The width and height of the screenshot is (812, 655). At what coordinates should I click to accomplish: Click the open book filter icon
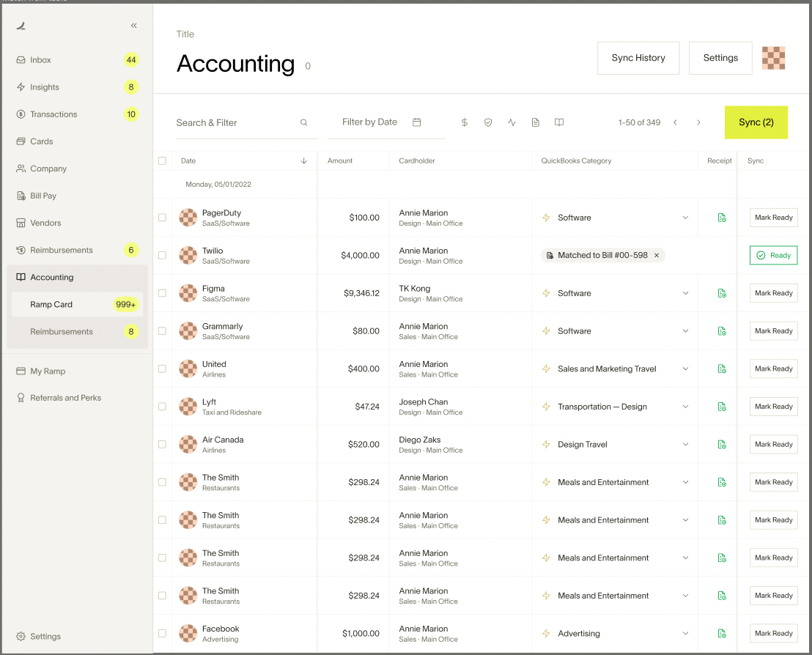(x=558, y=122)
